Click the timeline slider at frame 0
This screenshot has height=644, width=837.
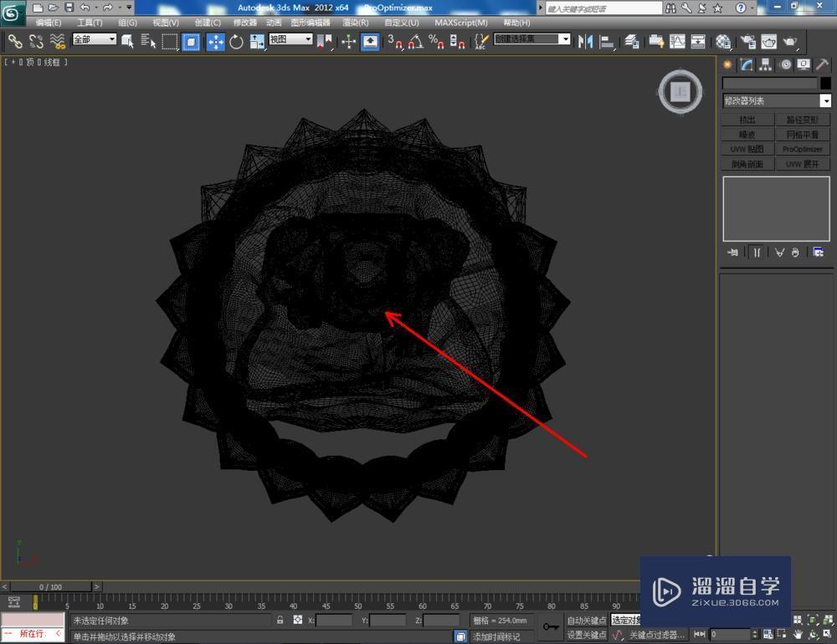(x=50, y=586)
